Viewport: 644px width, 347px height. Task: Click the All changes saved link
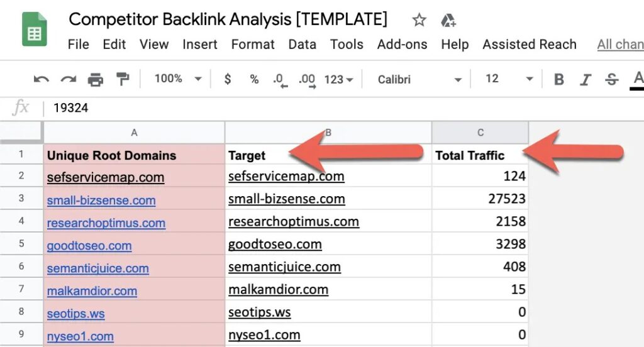pyautogui.click(x=620, y=45)
